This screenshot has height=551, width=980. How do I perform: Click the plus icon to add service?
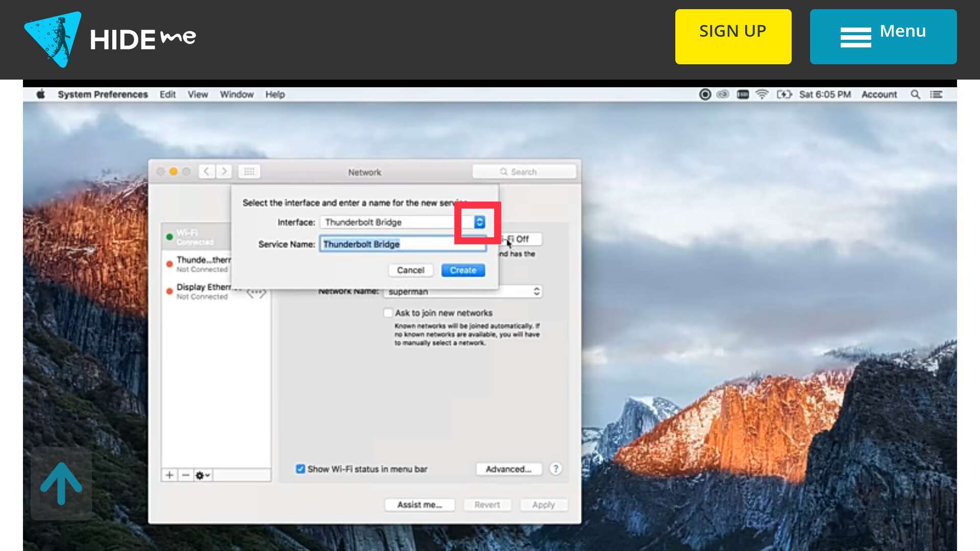pyautogui.click(x=169, y=475)
